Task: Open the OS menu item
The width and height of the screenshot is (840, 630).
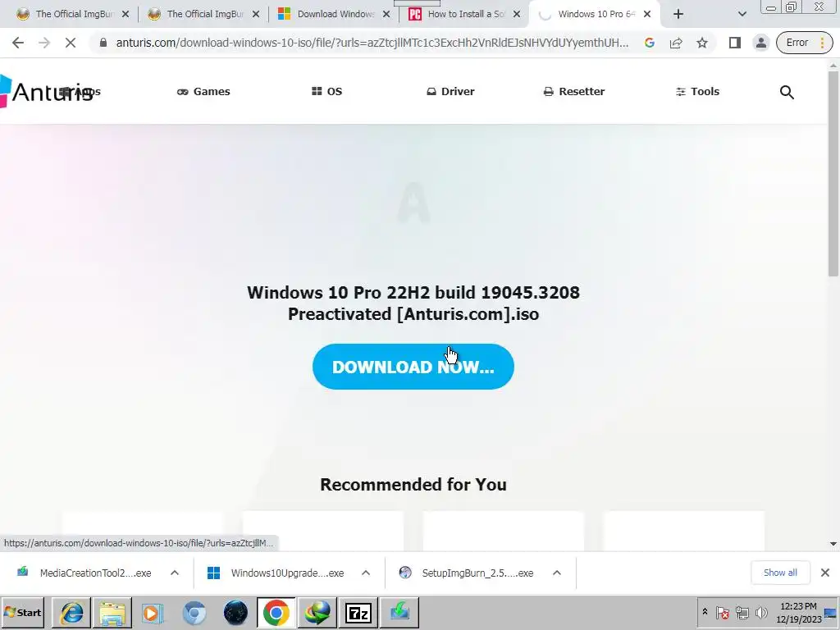Action: click(x=326, y=92)
